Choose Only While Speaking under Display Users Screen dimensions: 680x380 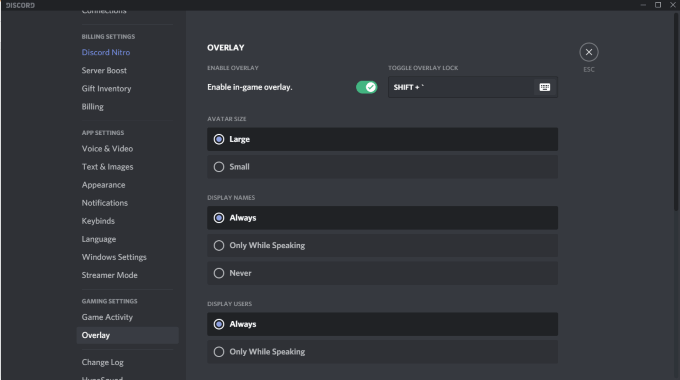[x=382, y=352]
